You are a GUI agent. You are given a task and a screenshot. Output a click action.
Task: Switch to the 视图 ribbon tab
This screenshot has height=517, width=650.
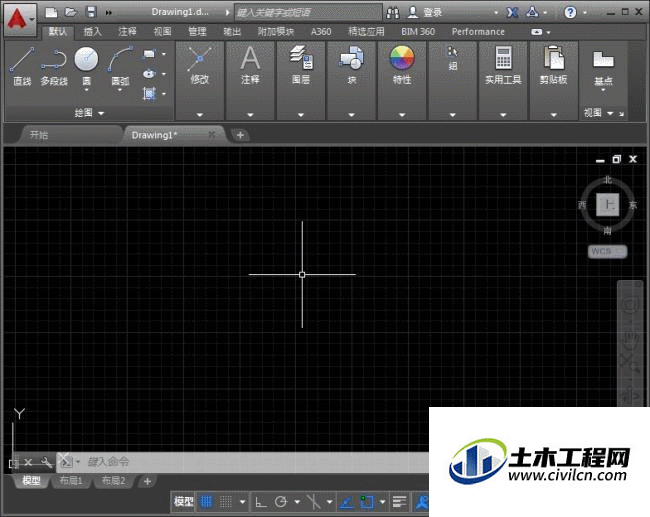tap(162, 32)
